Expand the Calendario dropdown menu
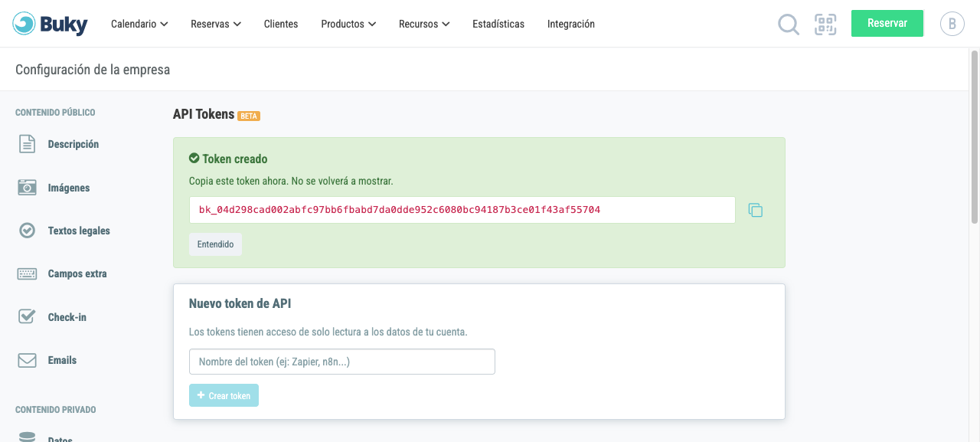Viewport: 980px width, 442px height. coord(139,24)
